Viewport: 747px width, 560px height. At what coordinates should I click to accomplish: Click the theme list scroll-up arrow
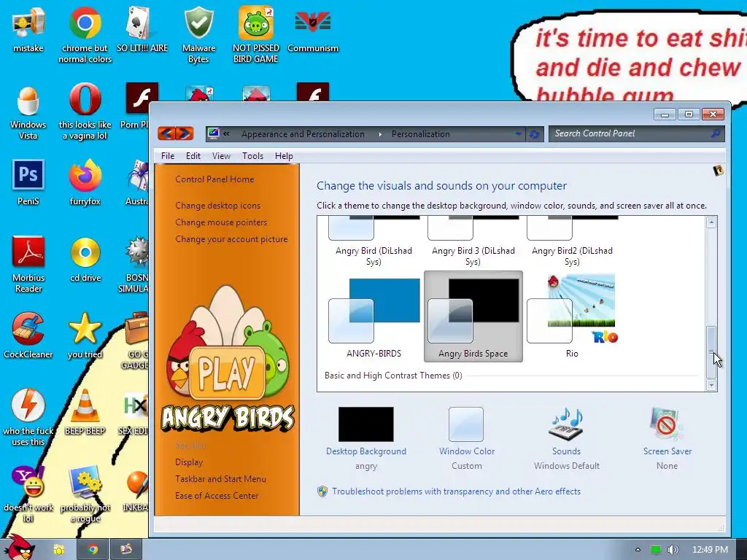tap(711, 222)
